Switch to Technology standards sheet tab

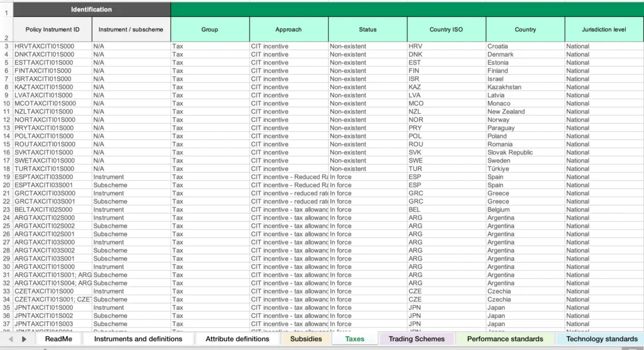(602, 339)
